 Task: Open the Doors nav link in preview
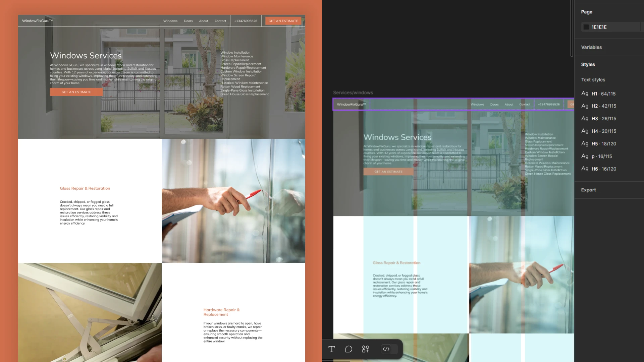(188, 21)
